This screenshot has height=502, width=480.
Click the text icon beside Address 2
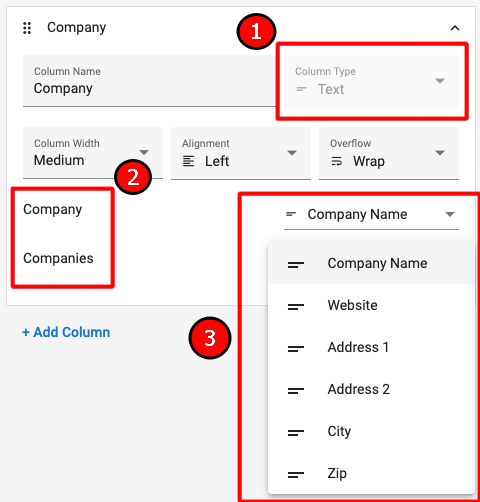pos(296,390)
